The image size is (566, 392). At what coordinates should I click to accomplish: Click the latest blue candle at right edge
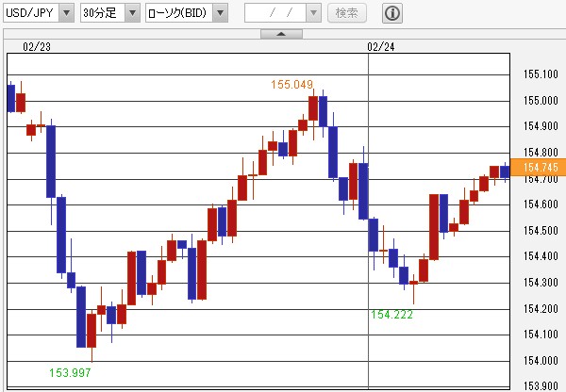point(505,171)
